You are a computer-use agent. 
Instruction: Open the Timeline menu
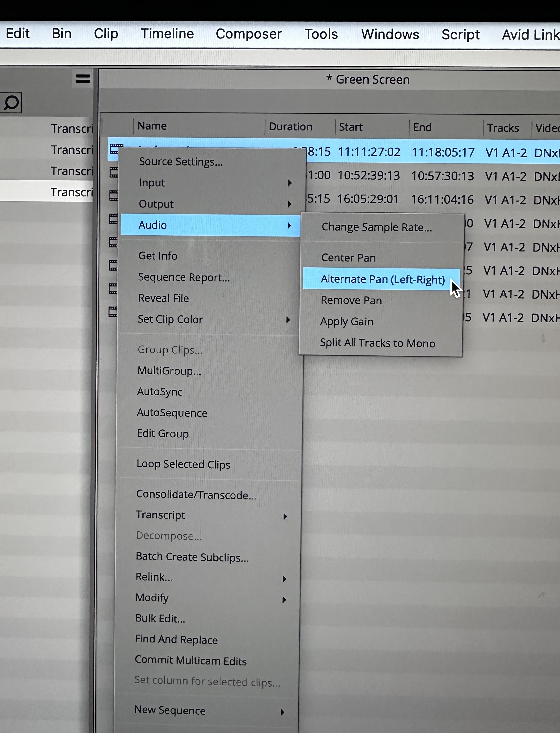coord(167,34)
